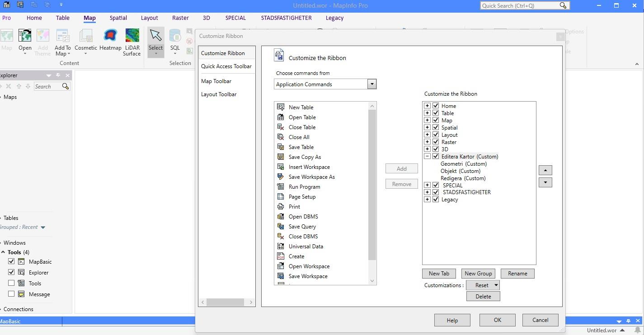This screenshot has width=644, height=335.
Task: Uncheck the Home ribbon tab checkbox
Action: (x=436, y=106)
